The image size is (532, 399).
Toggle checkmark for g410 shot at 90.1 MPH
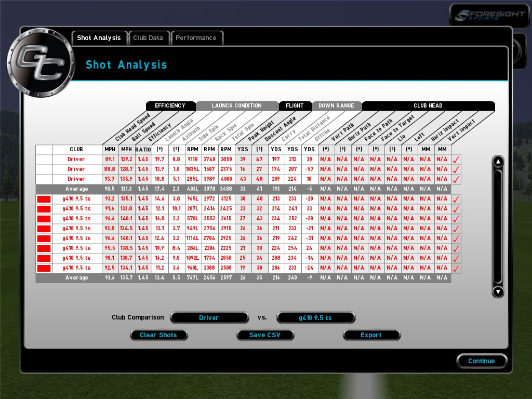pos(456,258)
